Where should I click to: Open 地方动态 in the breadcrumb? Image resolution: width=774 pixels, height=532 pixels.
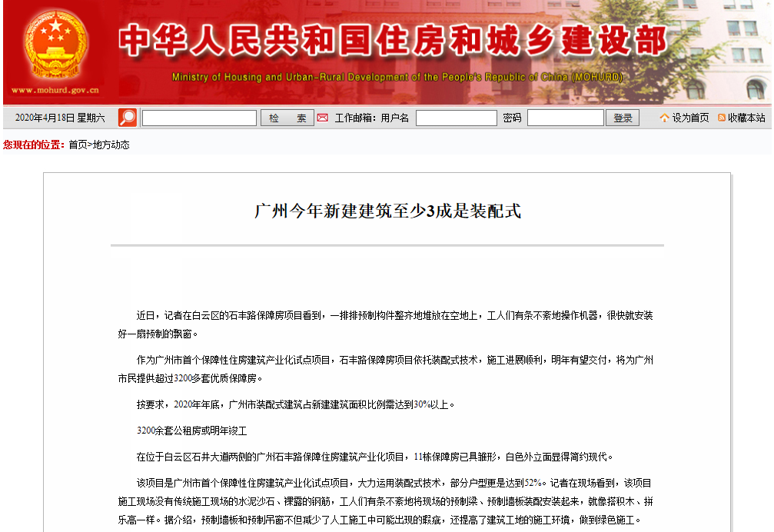[111, 145]
